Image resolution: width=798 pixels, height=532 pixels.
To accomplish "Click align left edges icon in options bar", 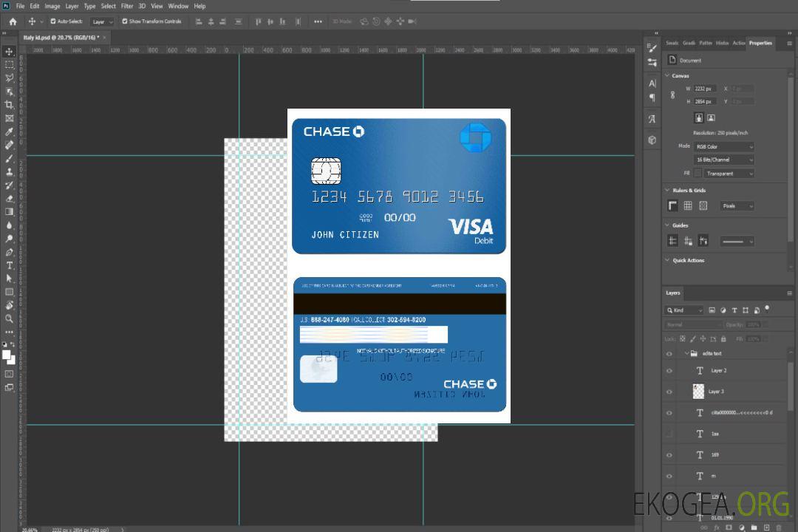I will point(199,21).
